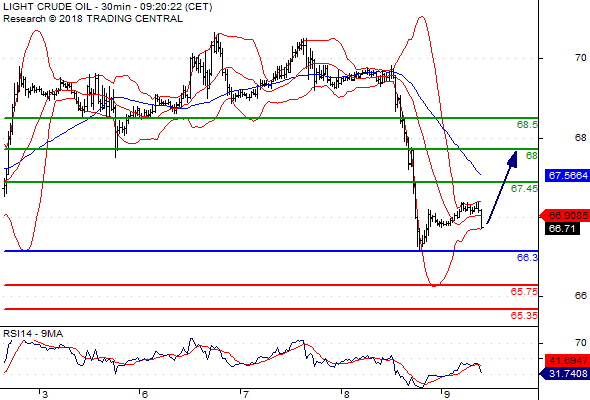Click the red 65.35 support label

point(524,315)
